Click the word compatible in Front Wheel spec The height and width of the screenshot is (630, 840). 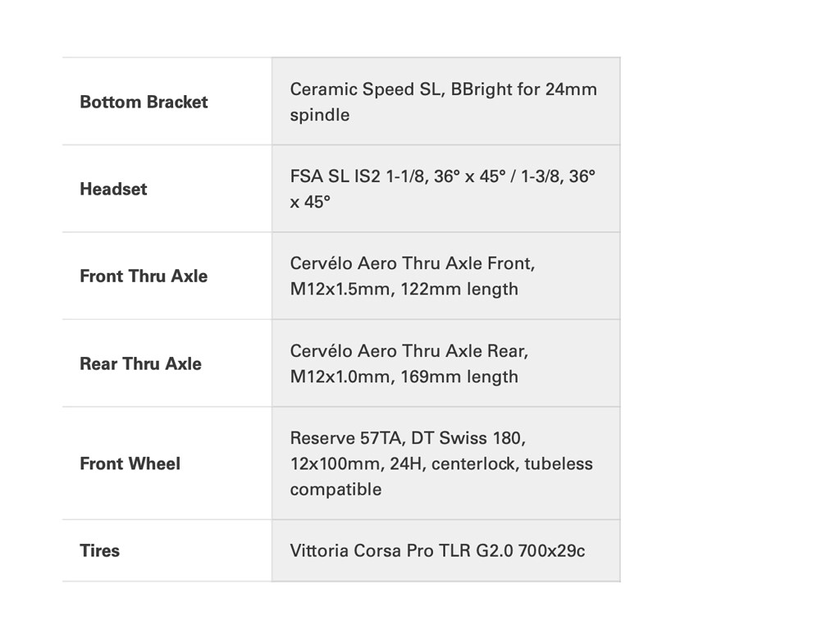(x=336, y=491)
